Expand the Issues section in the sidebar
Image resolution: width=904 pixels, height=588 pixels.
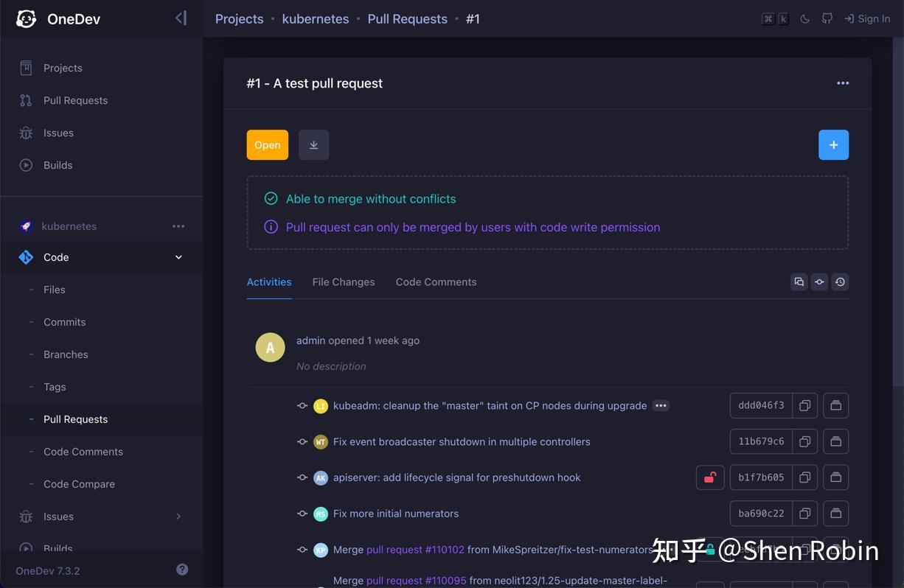(178, 517)
